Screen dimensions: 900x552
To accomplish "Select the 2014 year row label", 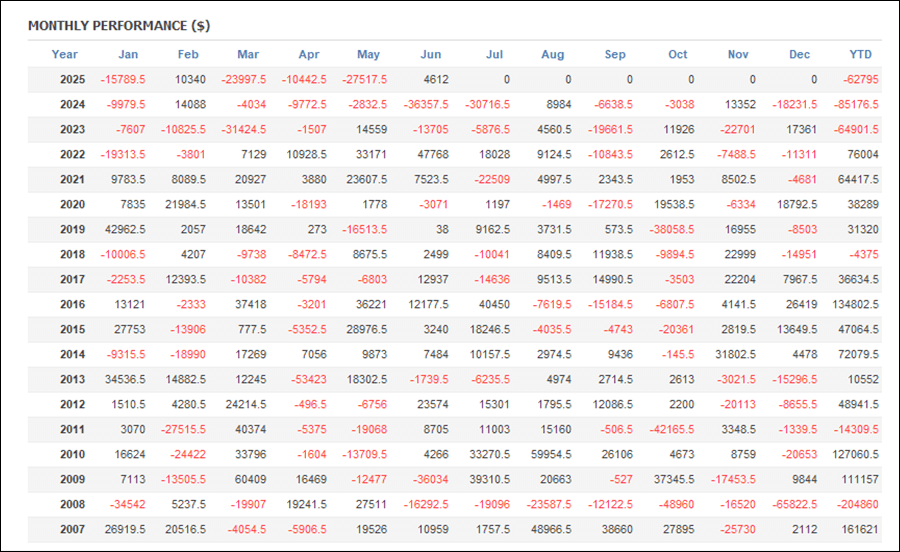I will [x=72, y=355].
